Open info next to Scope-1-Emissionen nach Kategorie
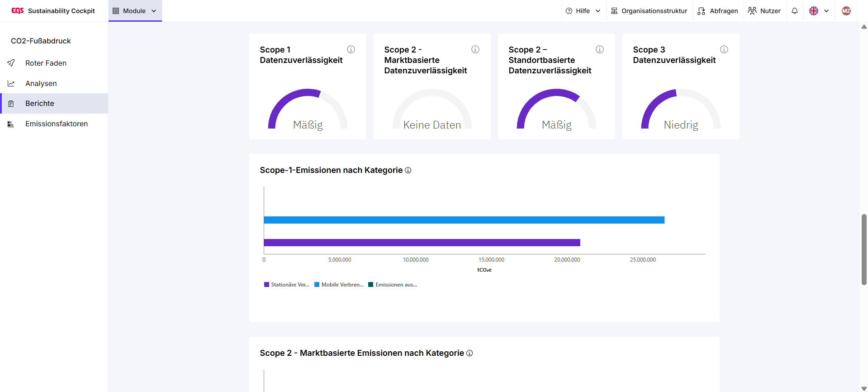The width and height of the screenshot is (868, 392). (408, 170)
